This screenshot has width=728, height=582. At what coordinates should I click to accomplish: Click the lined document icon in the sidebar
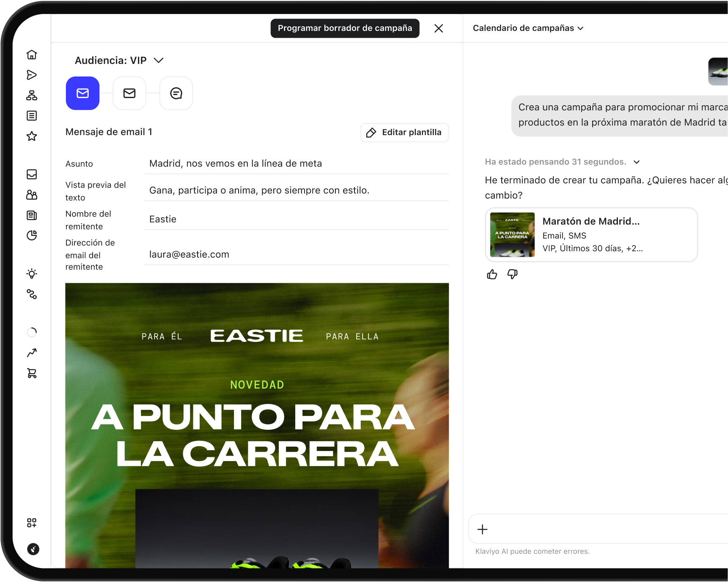click(x=32, y=115)
